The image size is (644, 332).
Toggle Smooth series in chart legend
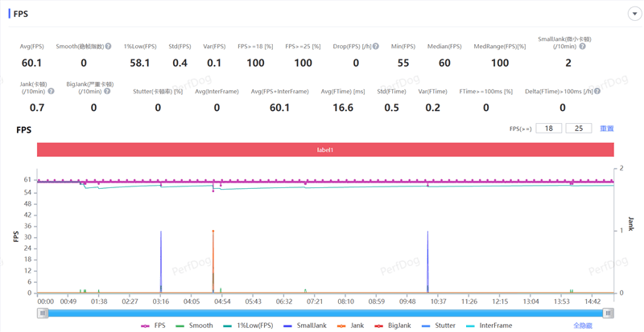[194, 326]
